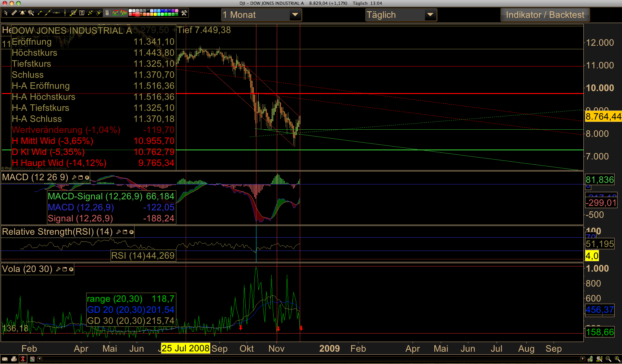Open the 'Täglich' interval dropdown
Screen dimensions: 622x364
(x=401, y=15)
